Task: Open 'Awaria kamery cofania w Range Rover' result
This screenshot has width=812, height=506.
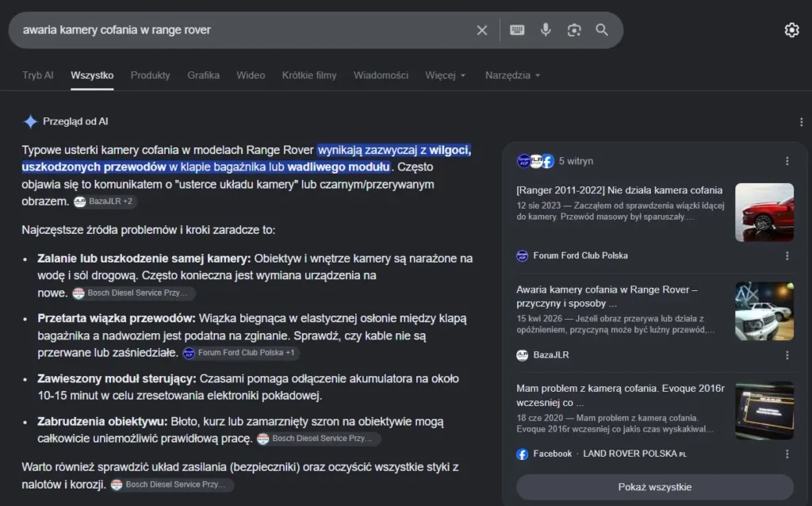Action: 607,297
